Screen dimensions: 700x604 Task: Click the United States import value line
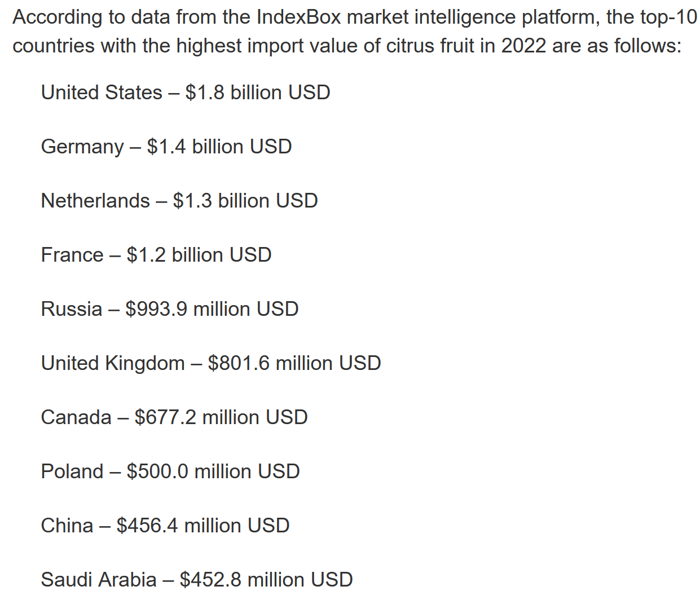coord(186,92)
